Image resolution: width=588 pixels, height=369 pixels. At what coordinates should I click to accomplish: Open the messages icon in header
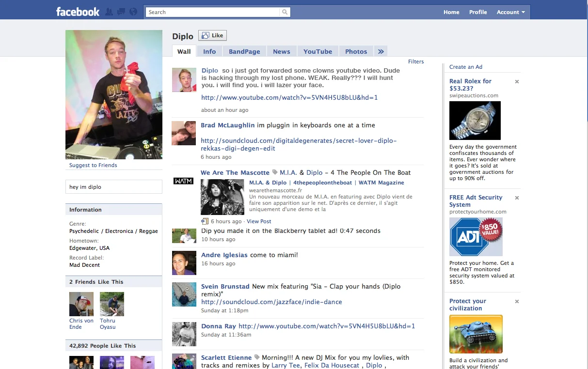[x=121, y=12]
